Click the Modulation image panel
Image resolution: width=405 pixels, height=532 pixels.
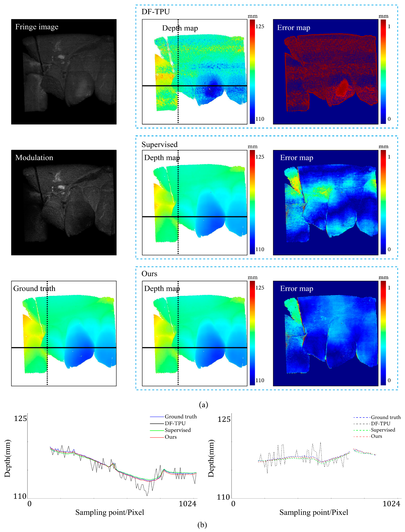tap(64, 203)
